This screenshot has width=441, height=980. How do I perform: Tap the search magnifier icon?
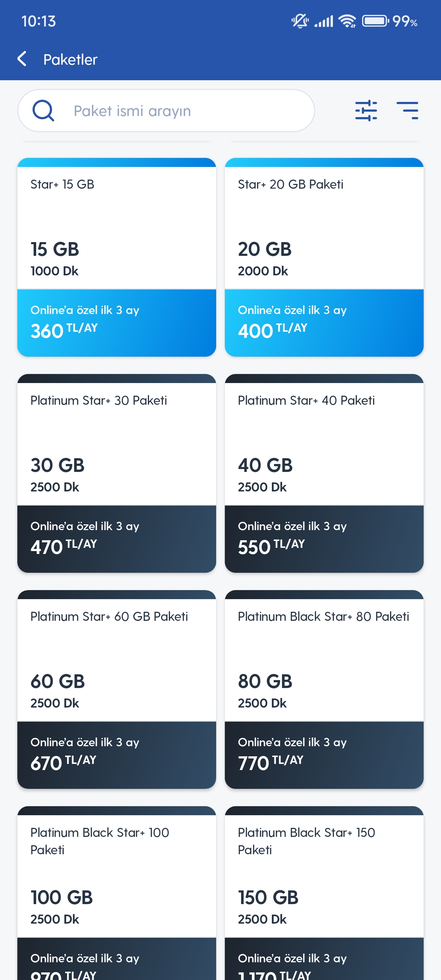(43, 111)
